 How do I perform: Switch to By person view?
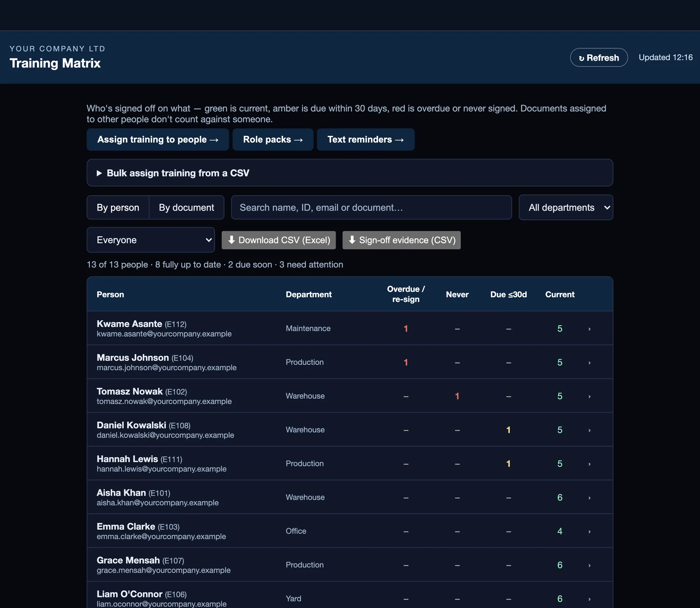pyautogui.click(x=118, y=208)
